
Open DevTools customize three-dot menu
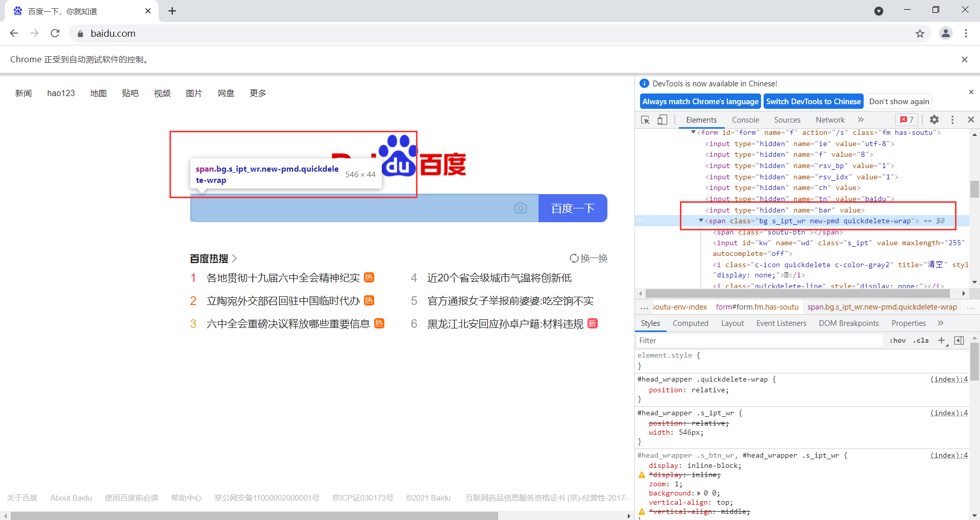point(952,120)
